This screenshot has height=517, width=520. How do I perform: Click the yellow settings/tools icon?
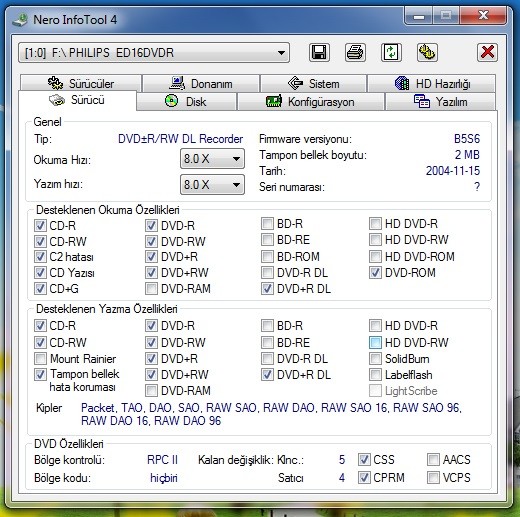(427, 52)
